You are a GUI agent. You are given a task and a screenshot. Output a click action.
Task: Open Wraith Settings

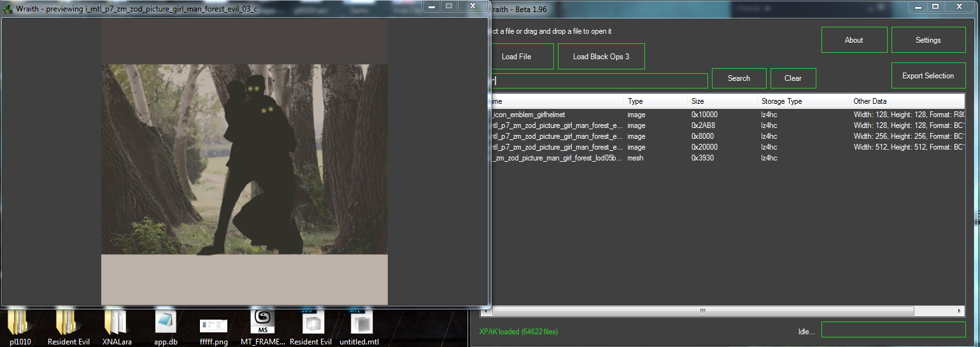click(928, 40)
